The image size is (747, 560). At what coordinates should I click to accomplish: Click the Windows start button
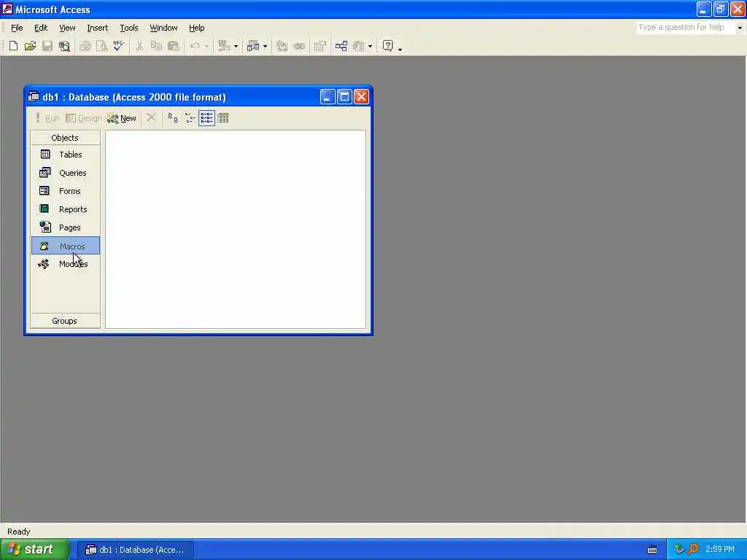[35, 550]
